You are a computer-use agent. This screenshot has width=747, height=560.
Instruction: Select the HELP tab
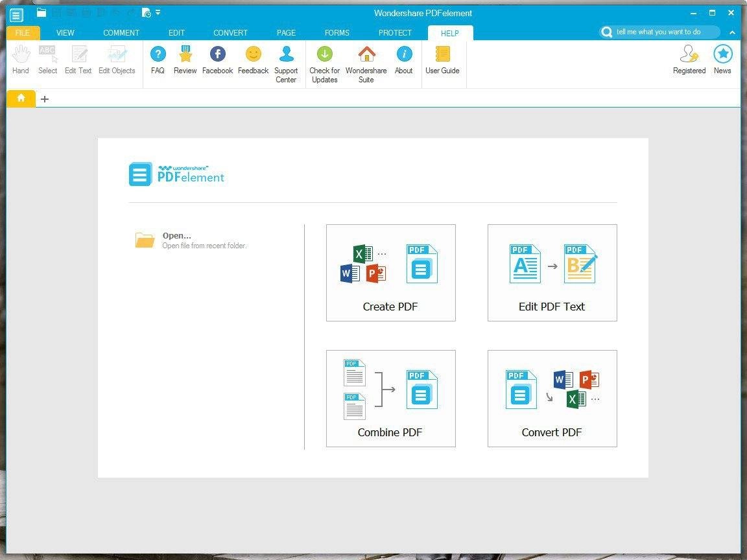(x=450, y=33)
